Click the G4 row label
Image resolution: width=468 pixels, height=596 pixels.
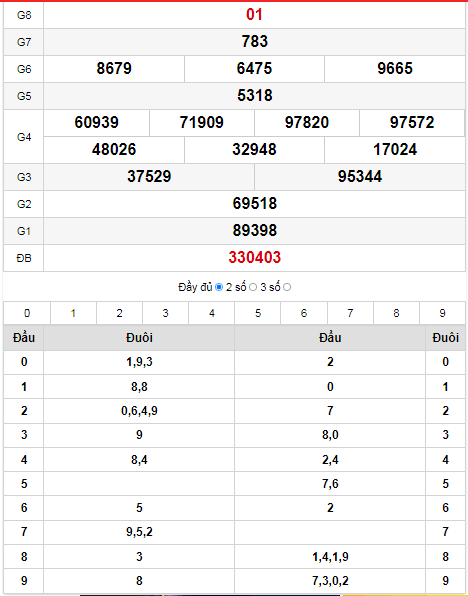[24, 137]
